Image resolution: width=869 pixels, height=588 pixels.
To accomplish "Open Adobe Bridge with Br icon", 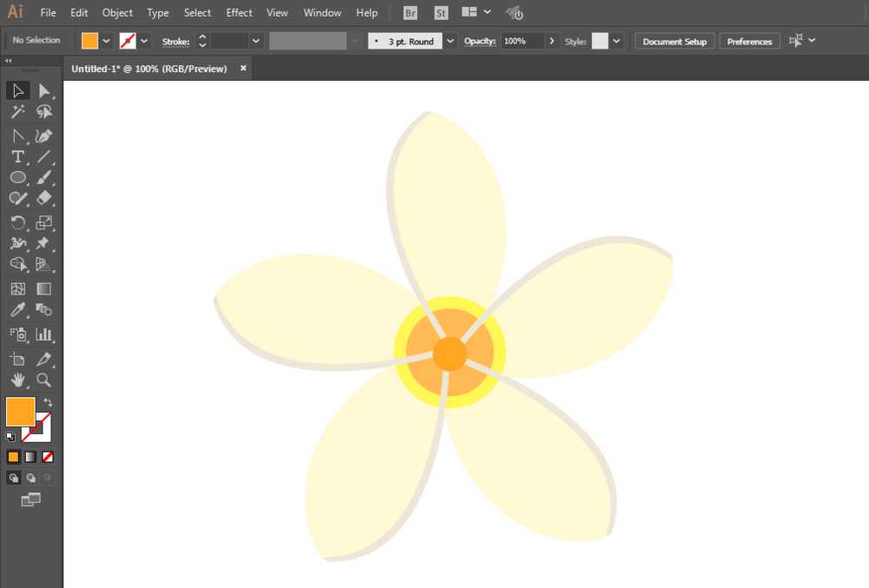I will pyautogui.click(x=411, y=13).
